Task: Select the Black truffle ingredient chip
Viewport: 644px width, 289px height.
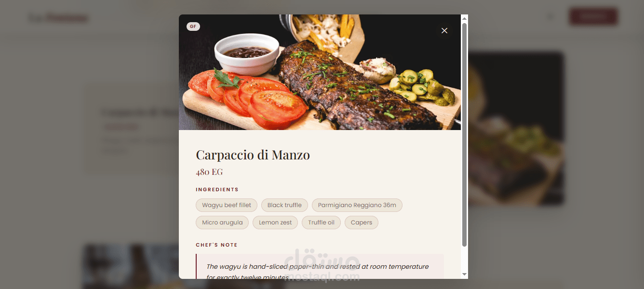Action: click(x=284, y=205)
